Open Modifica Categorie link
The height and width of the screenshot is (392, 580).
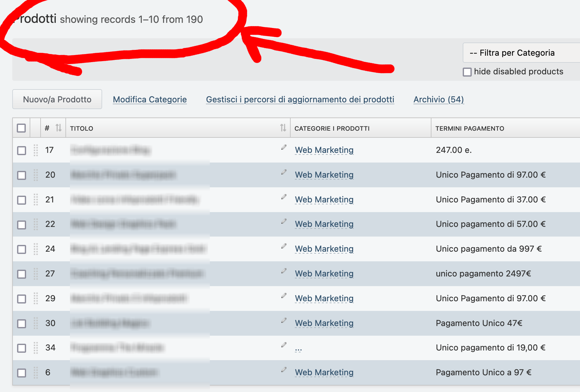click(150, 99)
